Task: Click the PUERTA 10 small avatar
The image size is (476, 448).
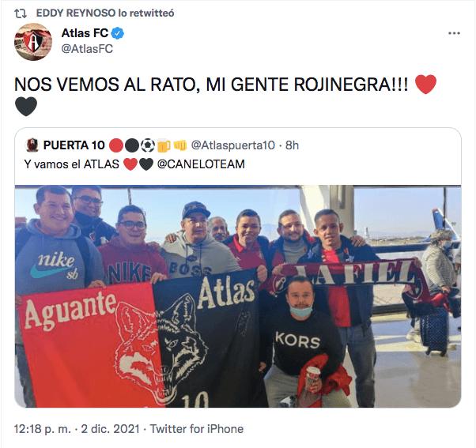Action: [32, 145]
